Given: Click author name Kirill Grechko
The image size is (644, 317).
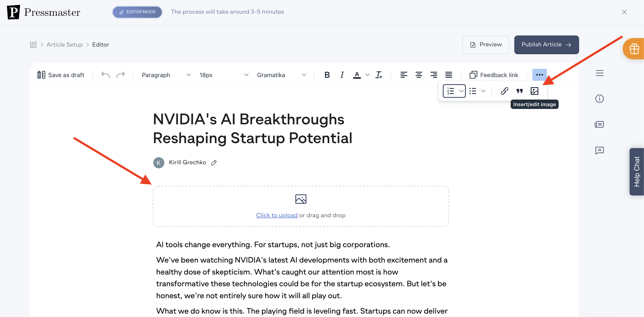Looking at the screenshot, I should click(x=188, y=162).
